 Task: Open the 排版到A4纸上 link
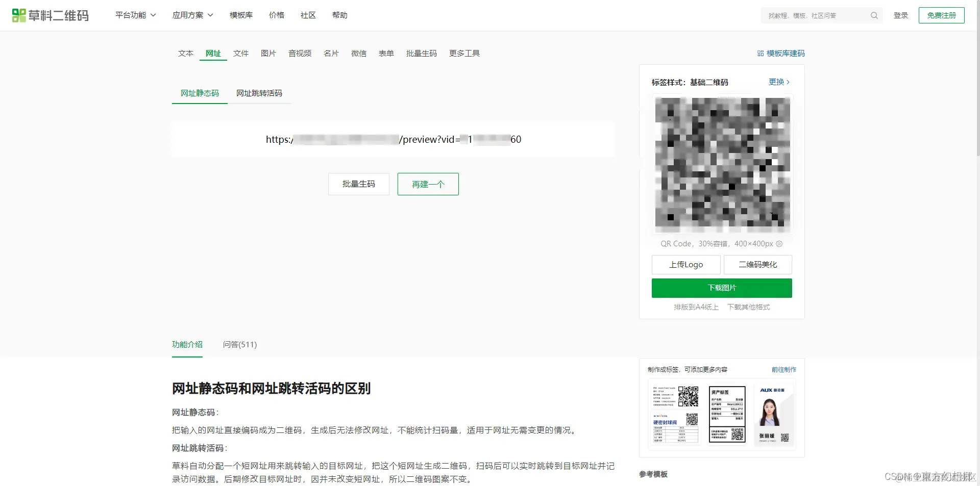click(x=696, y=306)
